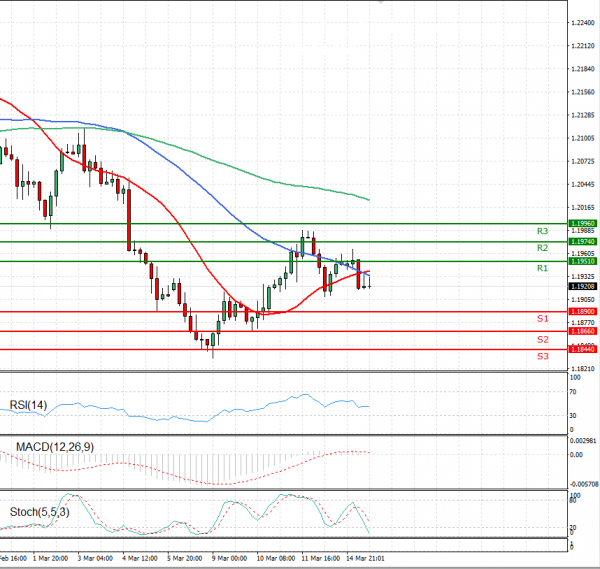Select the R2 resistance label
The width and height of the screenshot is (600, 569).
point(542,248)
